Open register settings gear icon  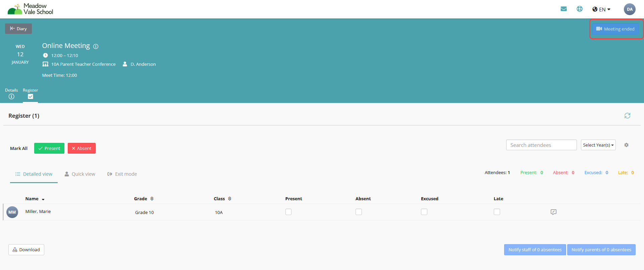[626, 145]
